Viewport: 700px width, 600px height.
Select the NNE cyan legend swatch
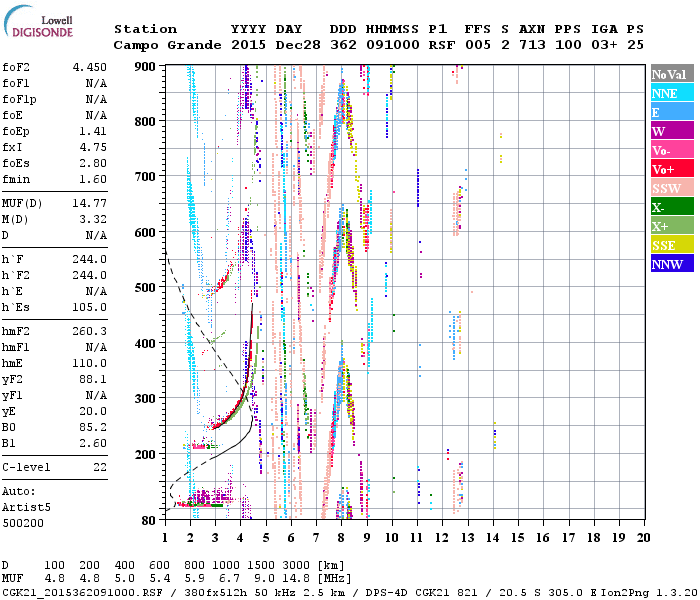(x=672, y=93)
